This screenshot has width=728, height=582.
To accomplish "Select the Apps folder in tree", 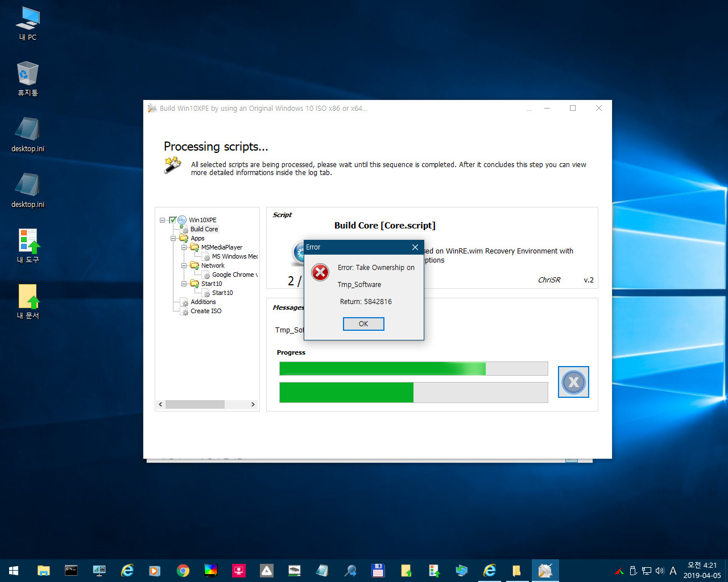I will 197,238.
